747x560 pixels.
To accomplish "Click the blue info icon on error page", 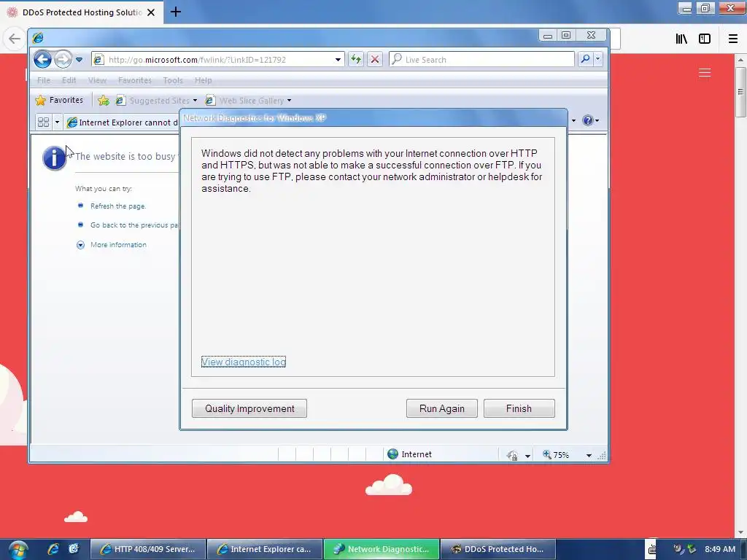I will pos(54,157).
